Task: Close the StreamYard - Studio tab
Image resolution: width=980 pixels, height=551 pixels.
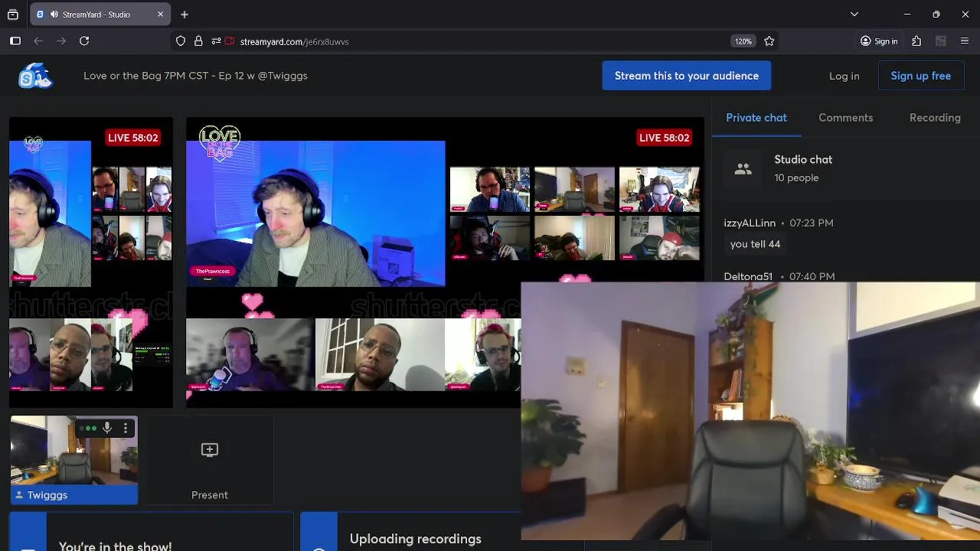Action: [161, 15]
